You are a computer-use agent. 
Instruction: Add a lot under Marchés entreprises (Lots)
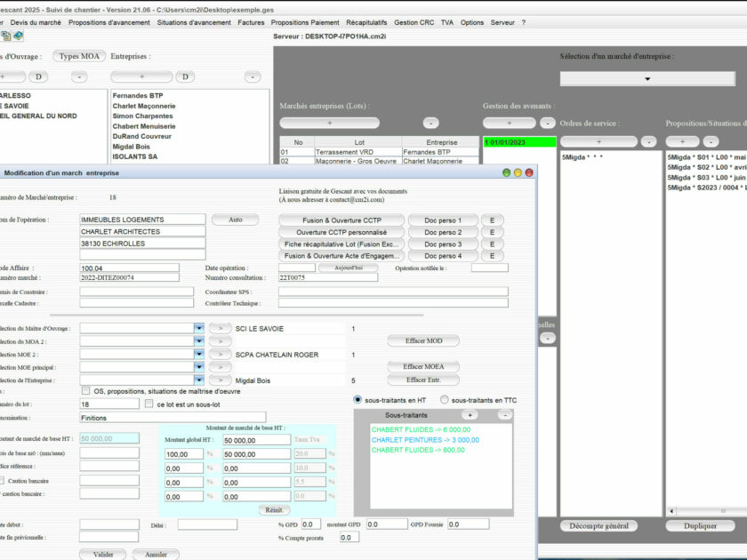pos(330,123)
